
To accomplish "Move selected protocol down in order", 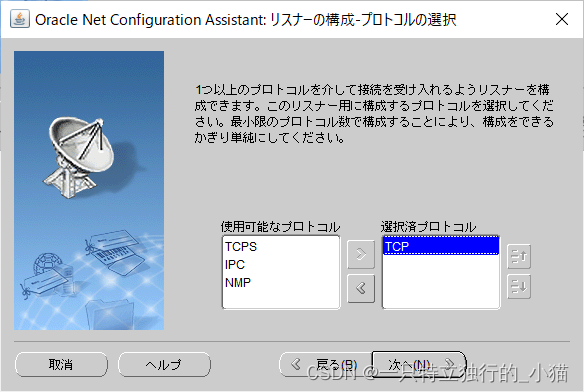I will pos(519,287).
